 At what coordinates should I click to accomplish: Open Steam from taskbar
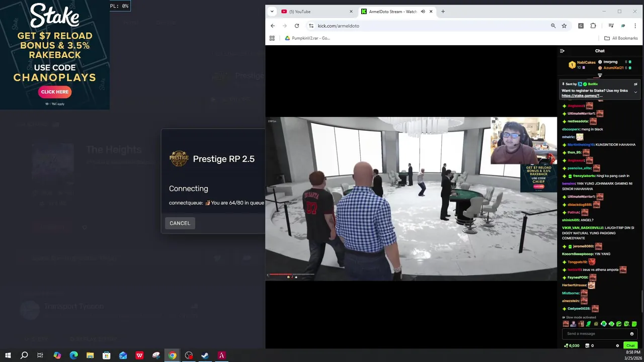(x=205, y=355)
